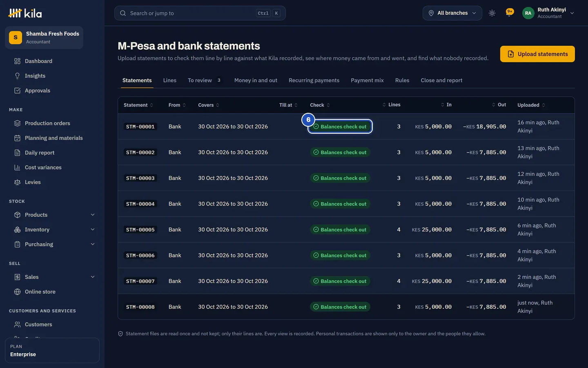
Task: Click the Purchasing clipboard icon
Action: [x=17, y=244]
